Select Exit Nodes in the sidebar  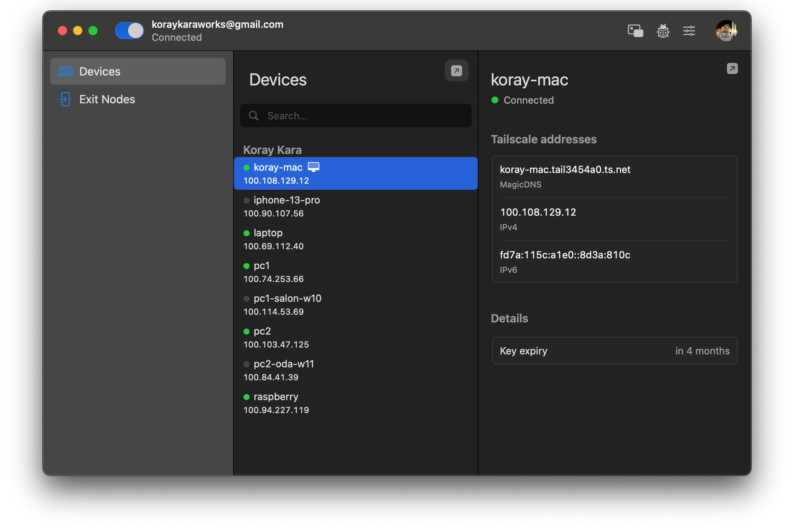click(x=138, y=99)
